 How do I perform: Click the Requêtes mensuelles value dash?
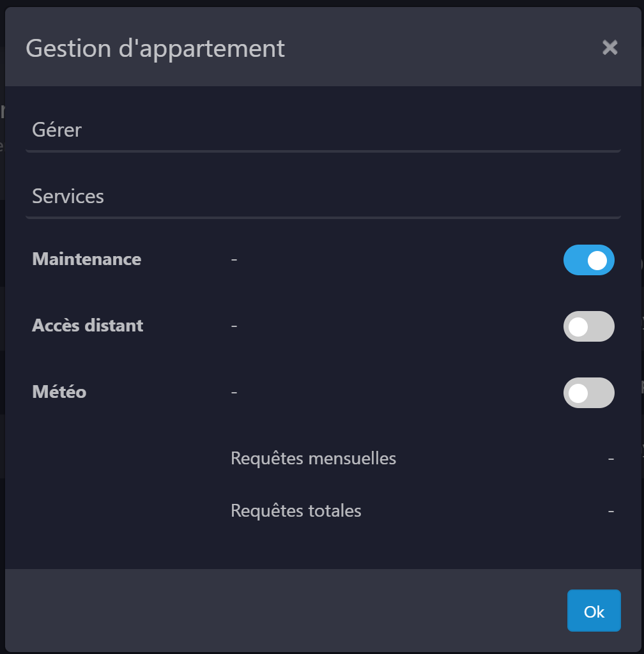[611, 459]
